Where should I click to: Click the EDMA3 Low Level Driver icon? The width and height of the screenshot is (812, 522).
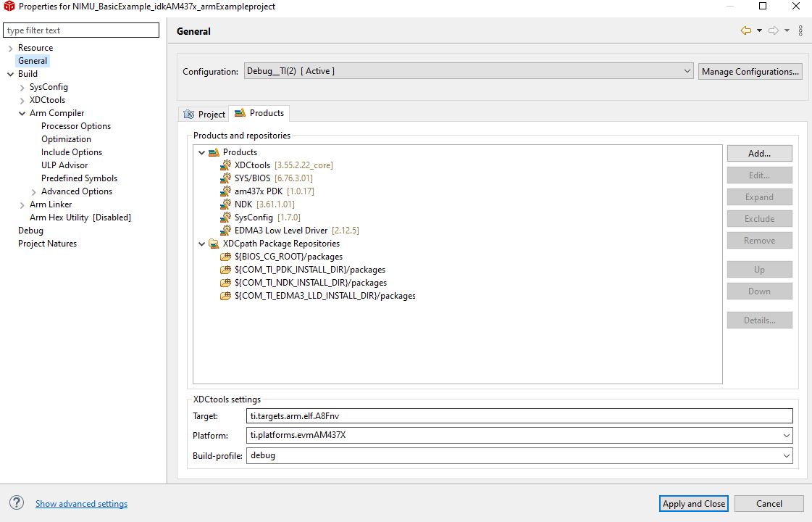pos(225,231)
